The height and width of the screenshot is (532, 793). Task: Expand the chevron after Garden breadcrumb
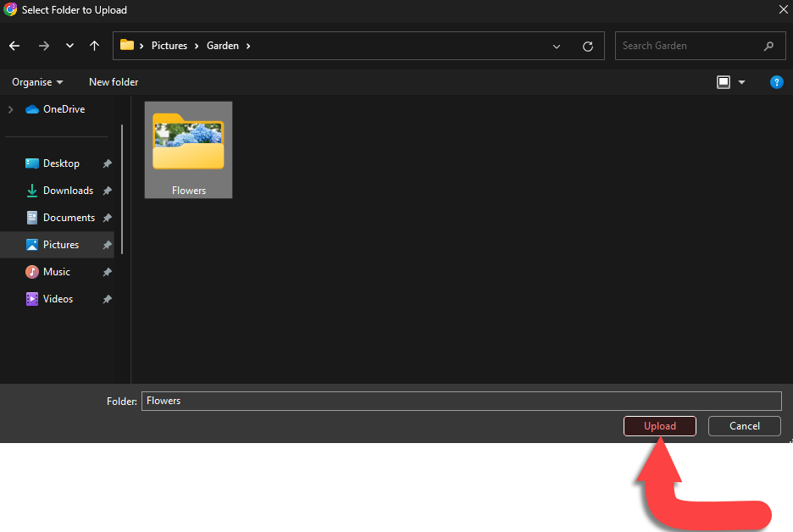click(x=248, y=46)
